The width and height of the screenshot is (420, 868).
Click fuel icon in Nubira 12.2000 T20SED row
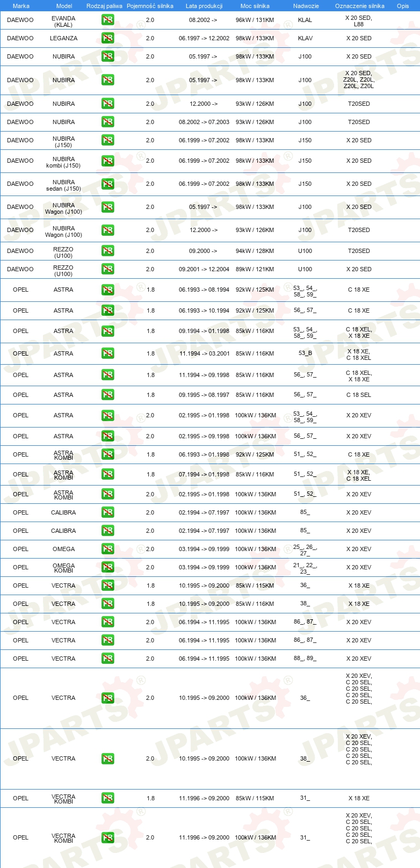point(107,104)
